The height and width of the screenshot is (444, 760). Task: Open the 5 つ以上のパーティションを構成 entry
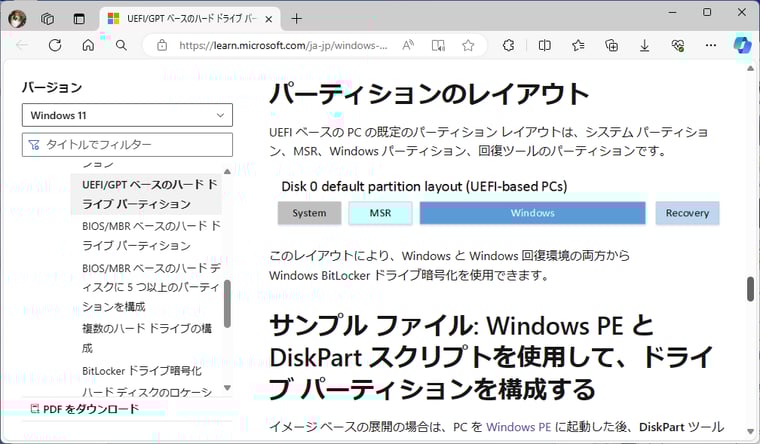tap(151, 287)
